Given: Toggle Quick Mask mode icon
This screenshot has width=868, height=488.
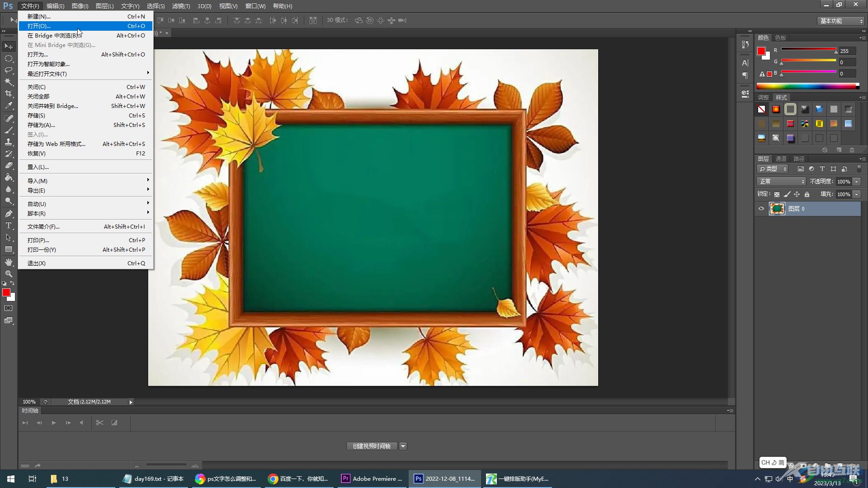Looking at the screenshot, I should (x=9, y=308).
